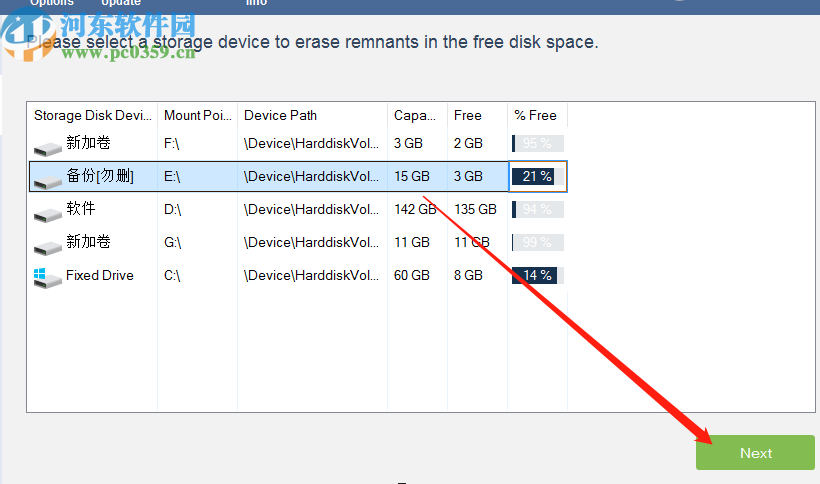The height and width of the screenshot is (484, 820).
Task: Click the 15 GB capacity cell
Action: click(412, 176)
